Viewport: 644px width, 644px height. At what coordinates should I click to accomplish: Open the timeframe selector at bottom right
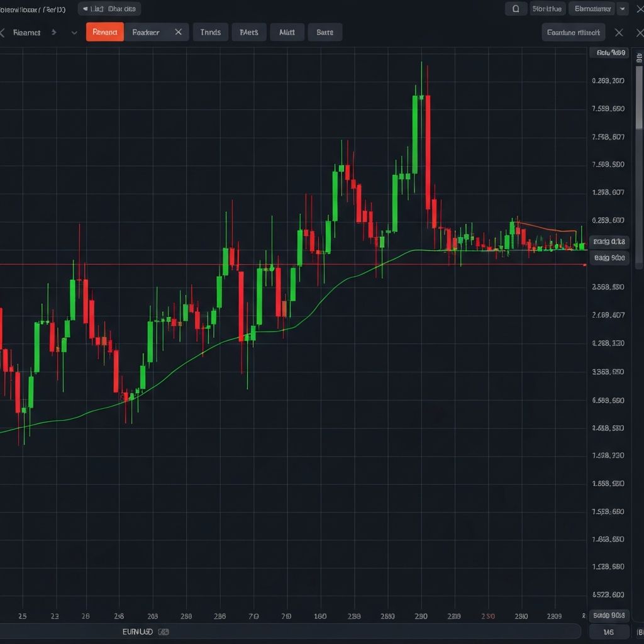(608, 631)
